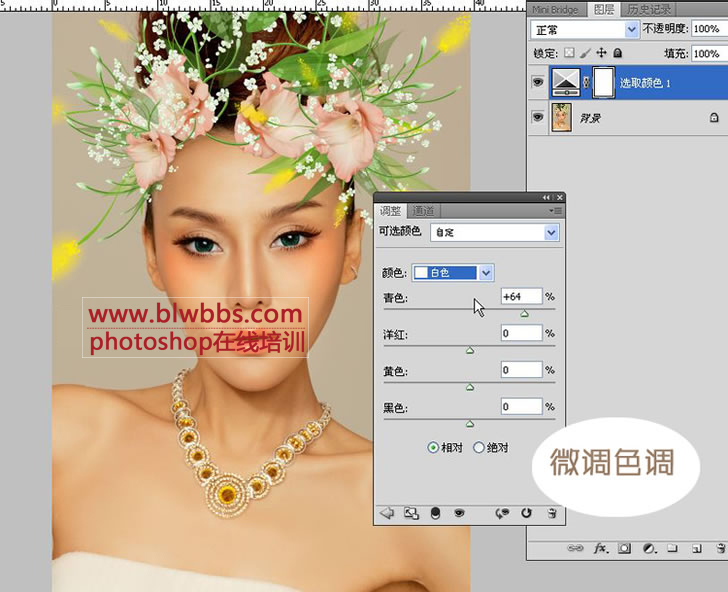
Task: Switch to the 图层 tab
Action: coord(604,9)
